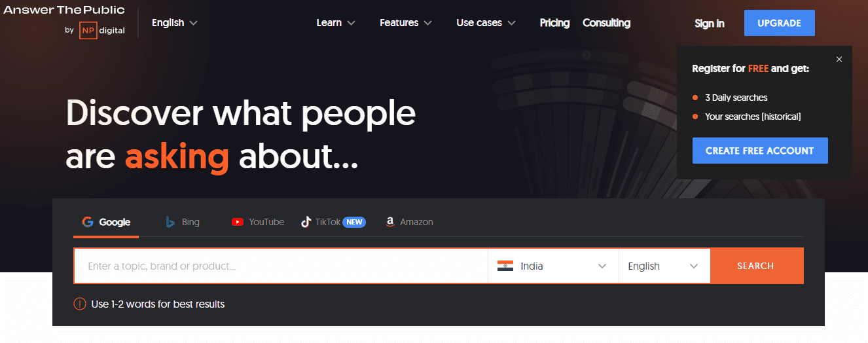Click the warning icon beside best results tip

pyautogui.click(x=79, y=304)
